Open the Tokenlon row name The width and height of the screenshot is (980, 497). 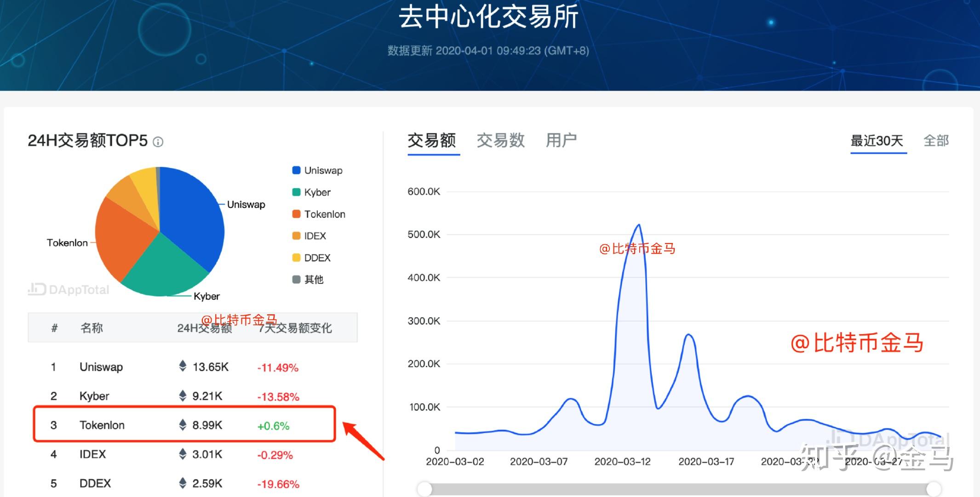click(x=102, y=425)
